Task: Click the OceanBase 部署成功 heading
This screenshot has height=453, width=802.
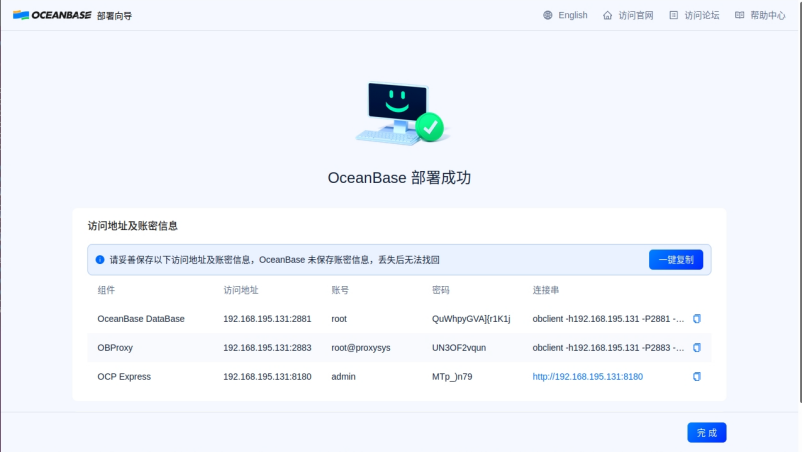Action: (x=399, y=178)
